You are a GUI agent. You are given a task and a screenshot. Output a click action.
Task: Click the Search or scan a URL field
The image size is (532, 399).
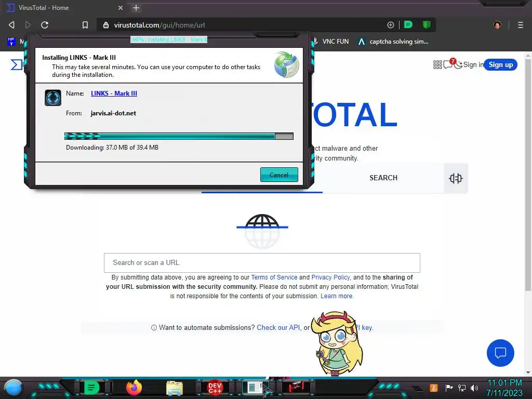point(262,262)
